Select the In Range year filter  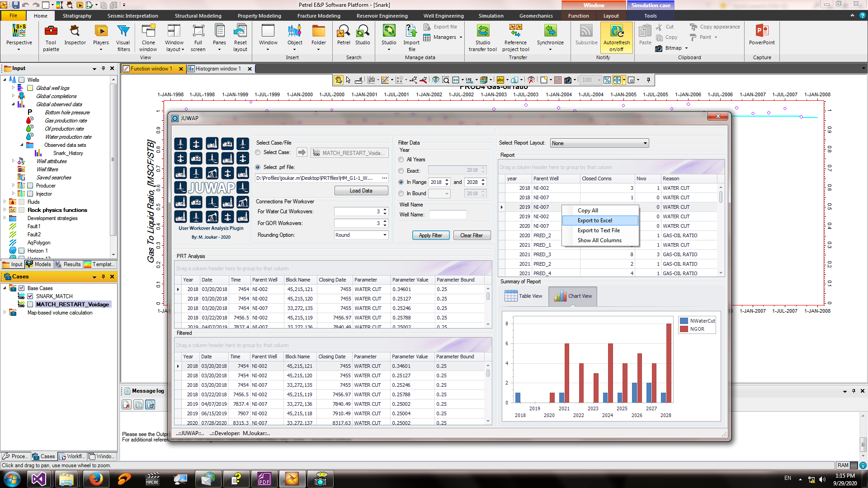[401, 182]
